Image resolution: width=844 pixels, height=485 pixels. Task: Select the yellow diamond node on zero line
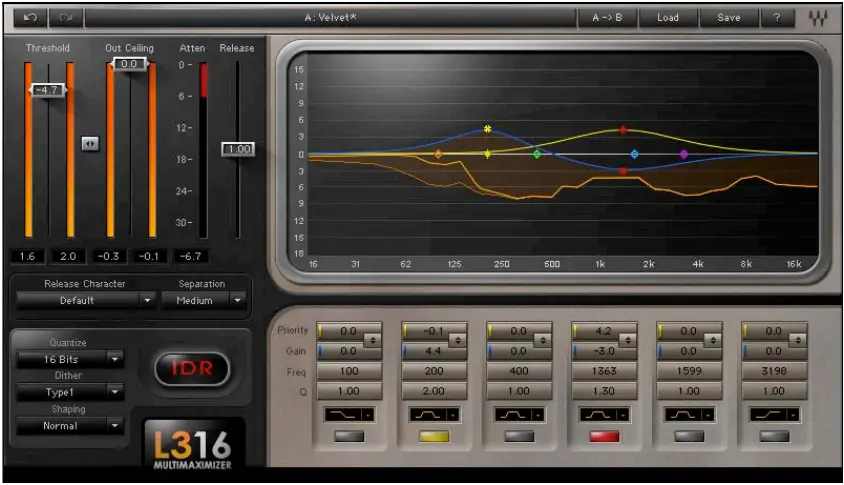tap(487, 154)
